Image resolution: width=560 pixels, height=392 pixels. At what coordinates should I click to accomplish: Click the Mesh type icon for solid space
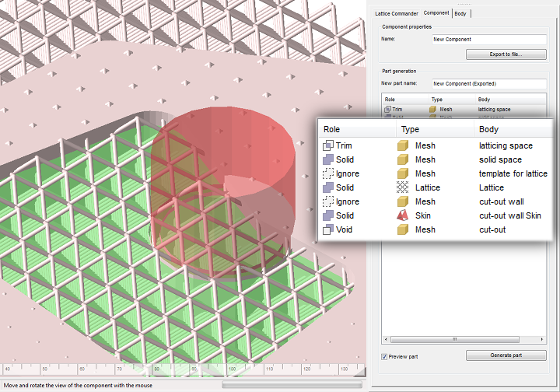click(x=403, y=159)
